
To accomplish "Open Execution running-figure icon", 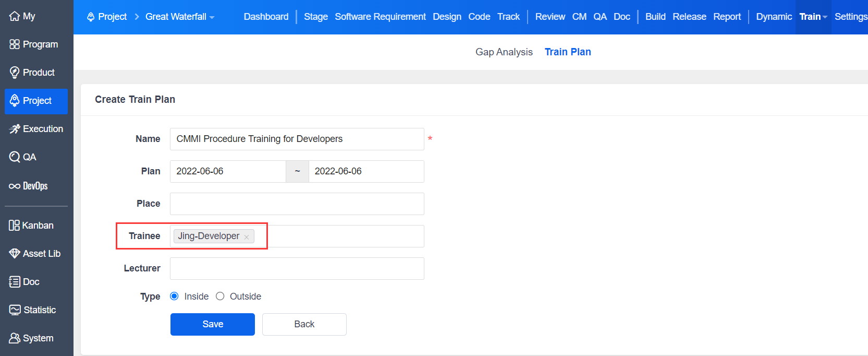I will (15, 129).
